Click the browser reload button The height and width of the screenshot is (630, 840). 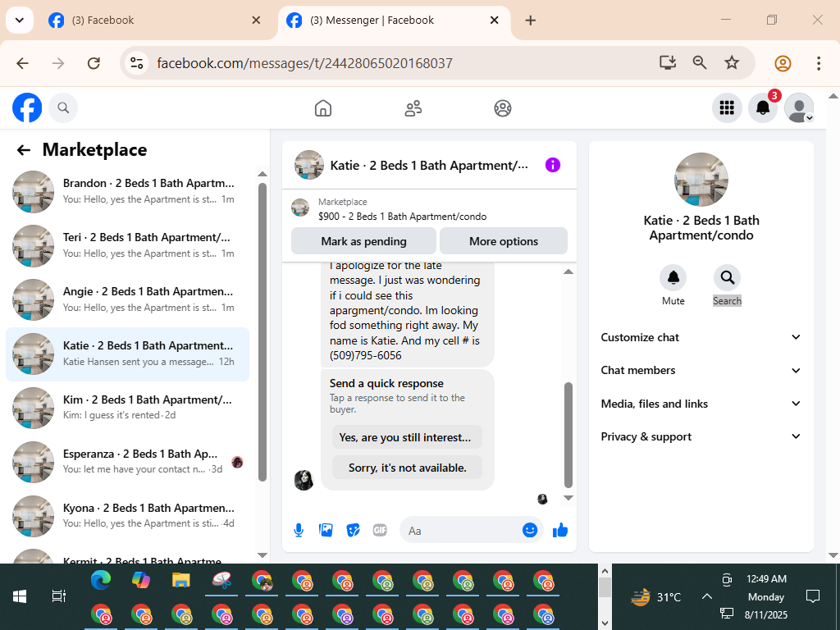(94, 63)
